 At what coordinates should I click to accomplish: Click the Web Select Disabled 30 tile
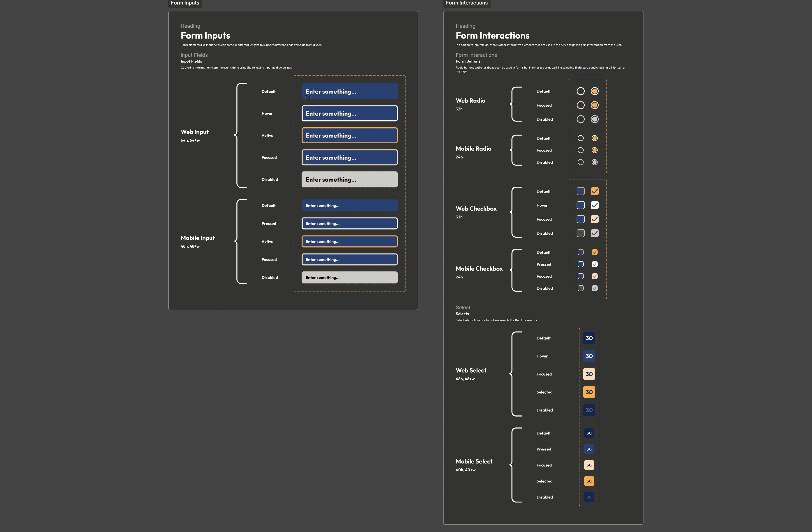click(x=589, y=410)
